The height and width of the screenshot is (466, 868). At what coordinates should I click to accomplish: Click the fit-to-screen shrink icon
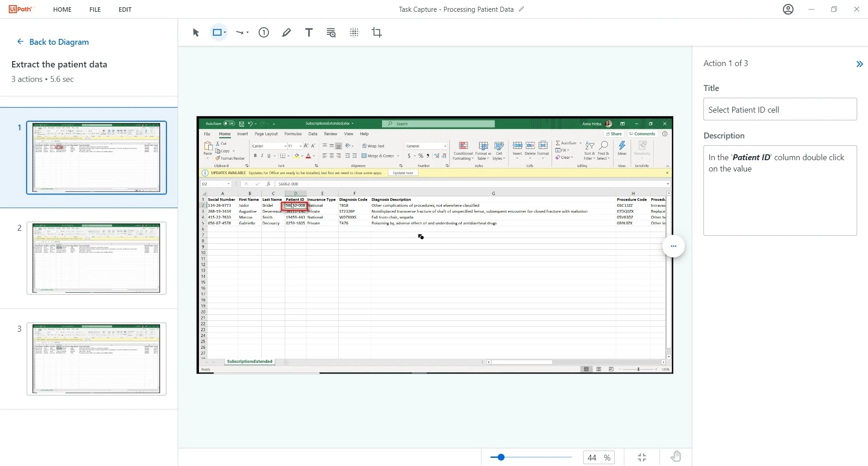(x=642, y=457)
